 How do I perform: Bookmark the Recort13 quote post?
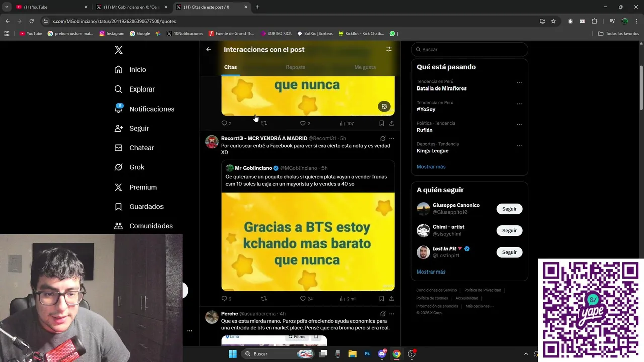(x=382, y=299)
